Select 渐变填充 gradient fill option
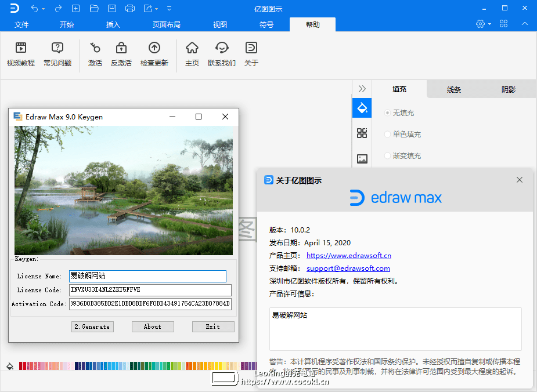The width and height of the screenshot is (537, 392). pos(402,155)
